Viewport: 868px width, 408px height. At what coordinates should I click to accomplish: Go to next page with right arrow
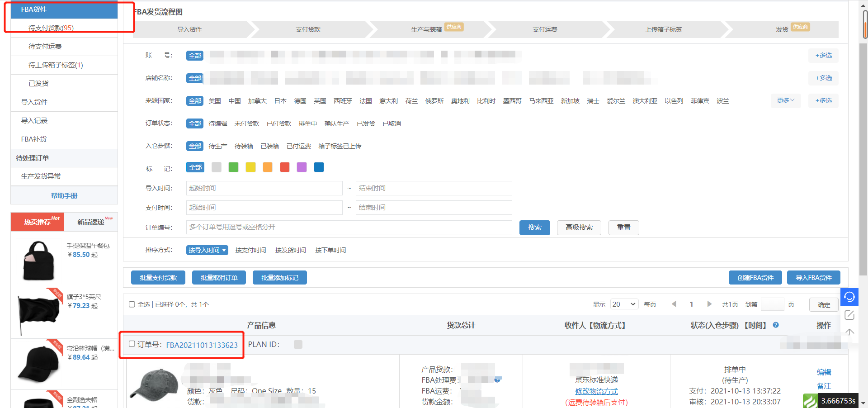(x=709, y=304)
